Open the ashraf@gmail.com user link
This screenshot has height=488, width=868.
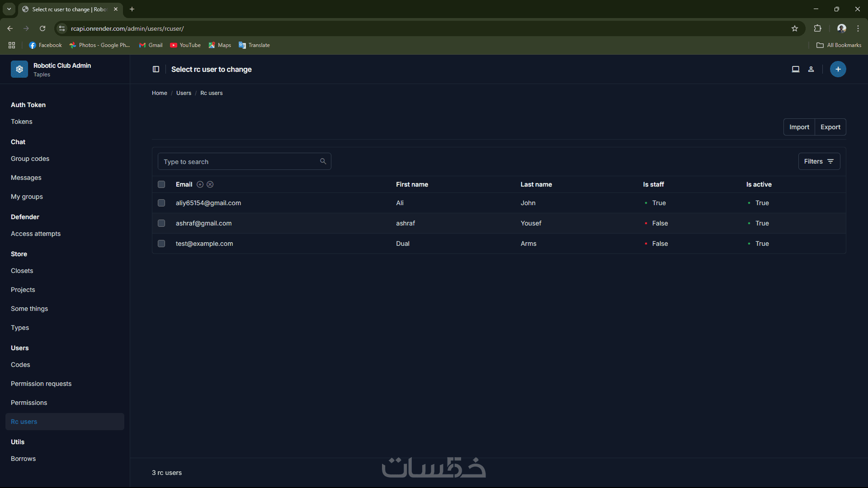203,223
